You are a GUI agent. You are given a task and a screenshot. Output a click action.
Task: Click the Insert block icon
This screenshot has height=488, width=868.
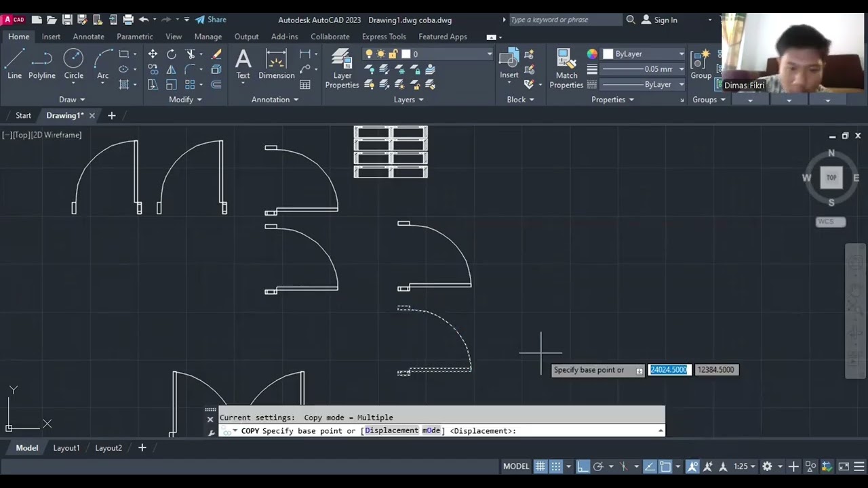(x=509, y=64)
